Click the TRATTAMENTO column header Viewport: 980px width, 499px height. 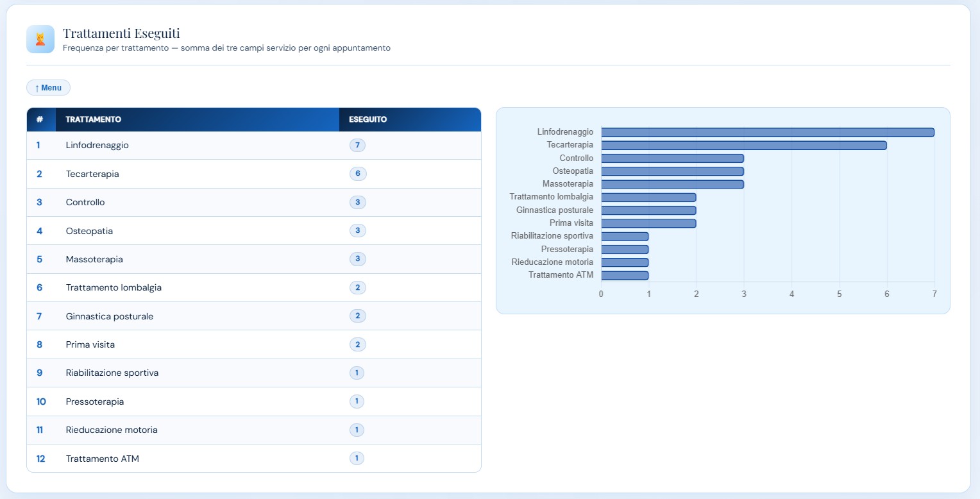click(94, 119)
